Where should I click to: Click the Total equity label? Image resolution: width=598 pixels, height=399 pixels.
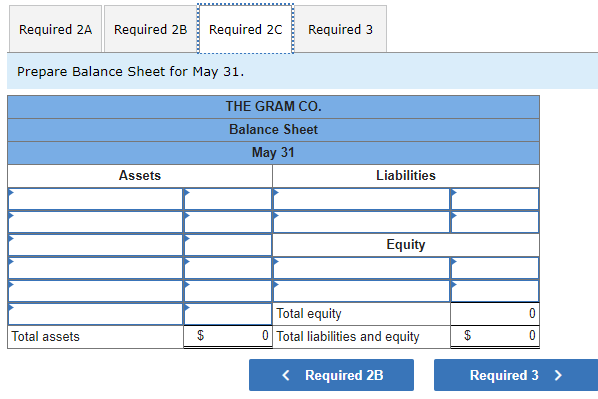pos(309,314)
